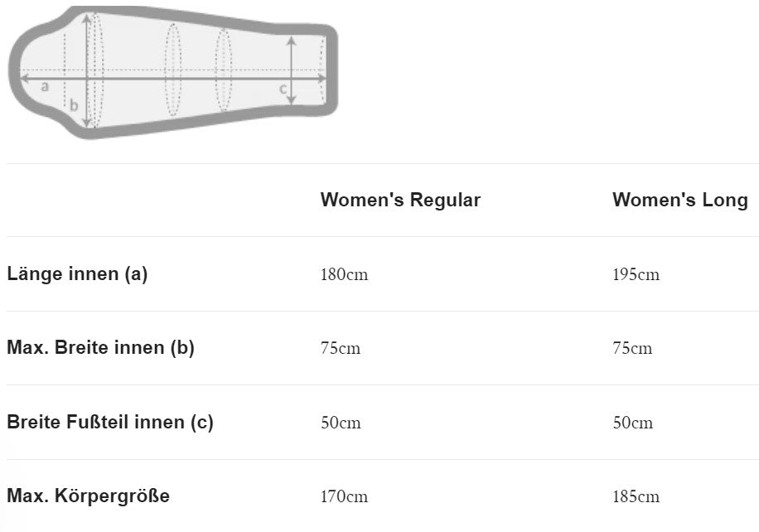The height and width of the screenshot is (532, 759).
Task: Click 75cm width under Women's Long
Action: 632,349
